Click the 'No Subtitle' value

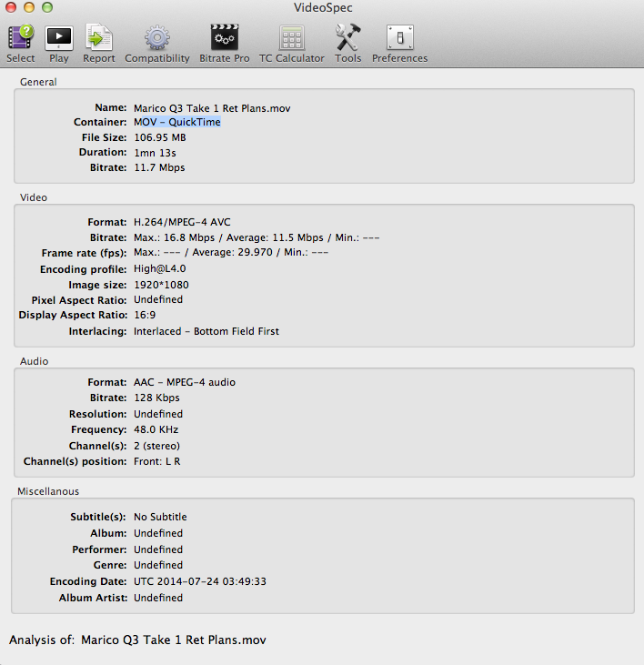[160, 517]
